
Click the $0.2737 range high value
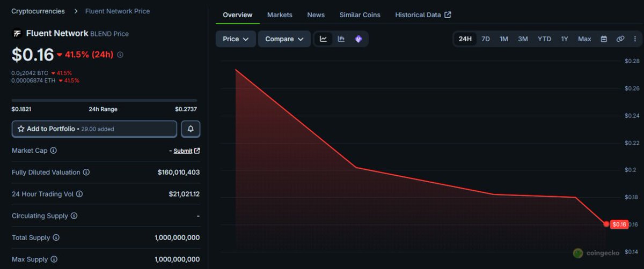[x=186, y=109]
